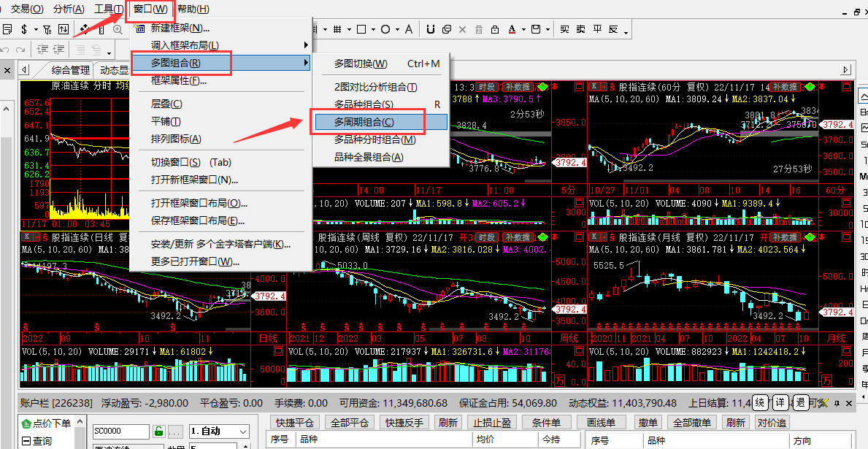Delete drawings with the trash icon
Screen dimensions: 868x449
coord(480,29)
